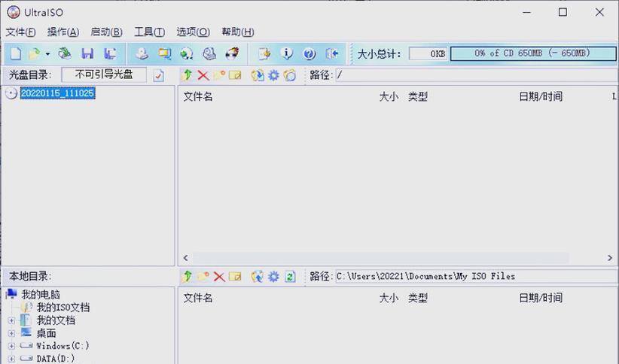
Task: Maximize the UltraISO window
Action: coord(563,12)
